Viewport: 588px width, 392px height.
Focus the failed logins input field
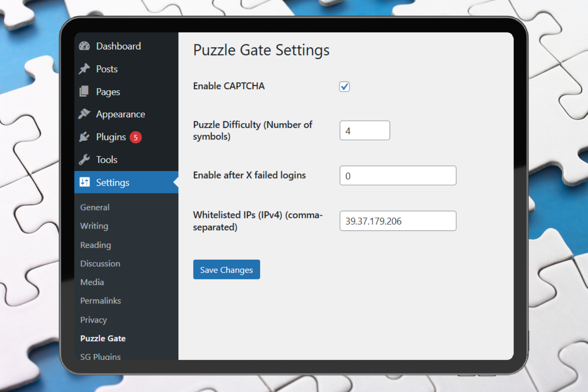398,176
